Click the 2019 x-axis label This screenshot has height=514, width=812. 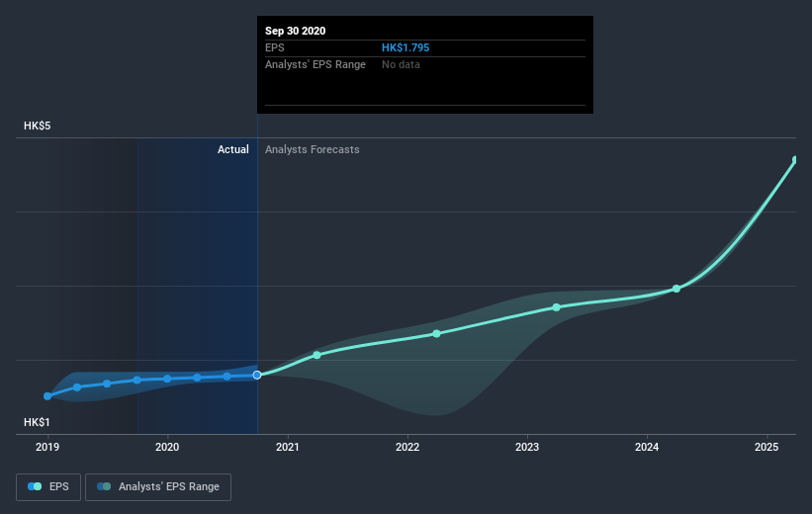click(47, 447)
